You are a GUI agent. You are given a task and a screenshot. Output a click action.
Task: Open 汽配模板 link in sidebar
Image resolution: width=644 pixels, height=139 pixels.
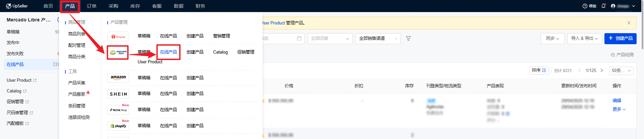(x=18, y=124)
